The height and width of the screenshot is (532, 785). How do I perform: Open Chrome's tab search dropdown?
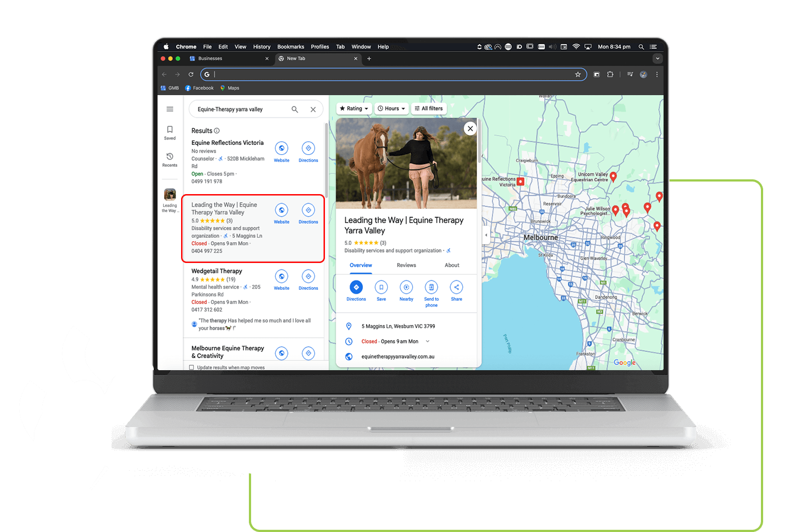[x=658, y=59]
